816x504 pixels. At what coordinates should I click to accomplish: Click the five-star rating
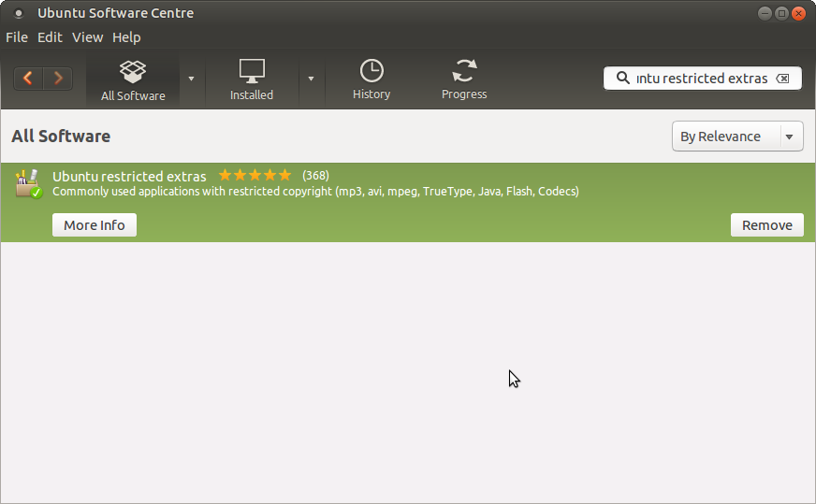point(255,175)
